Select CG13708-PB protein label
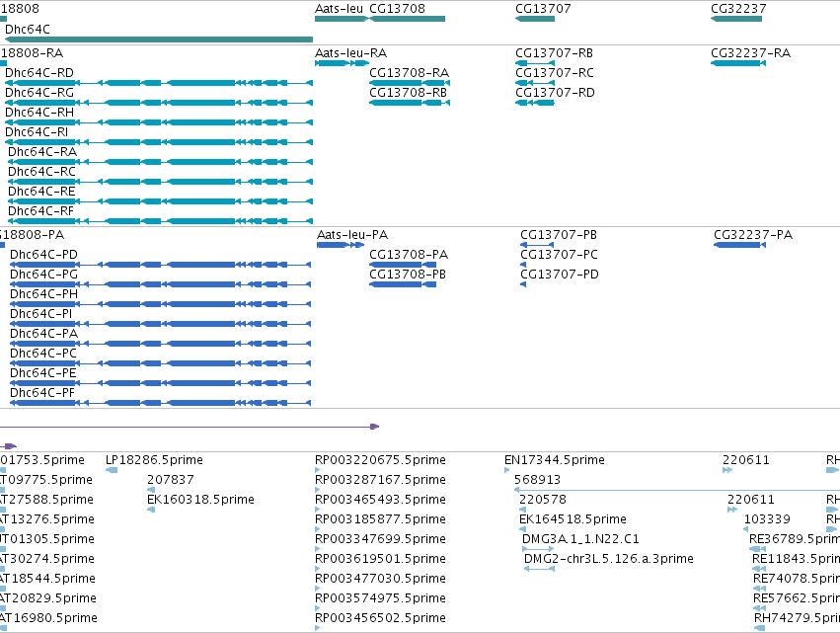Screen dimensions: 840x633 click(408, 274)
